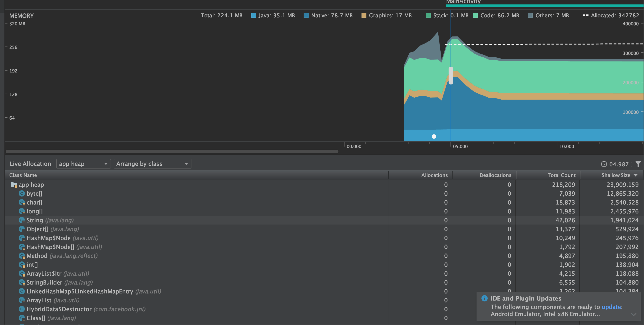Click the StringBuilder class icon
This screenshot has width=644, height=325.
(22, 282)
